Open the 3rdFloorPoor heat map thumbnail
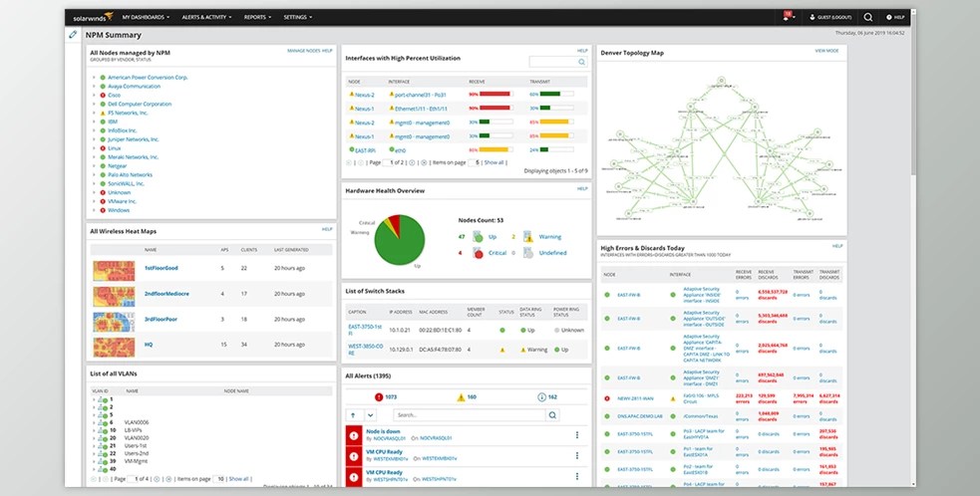 114,323
